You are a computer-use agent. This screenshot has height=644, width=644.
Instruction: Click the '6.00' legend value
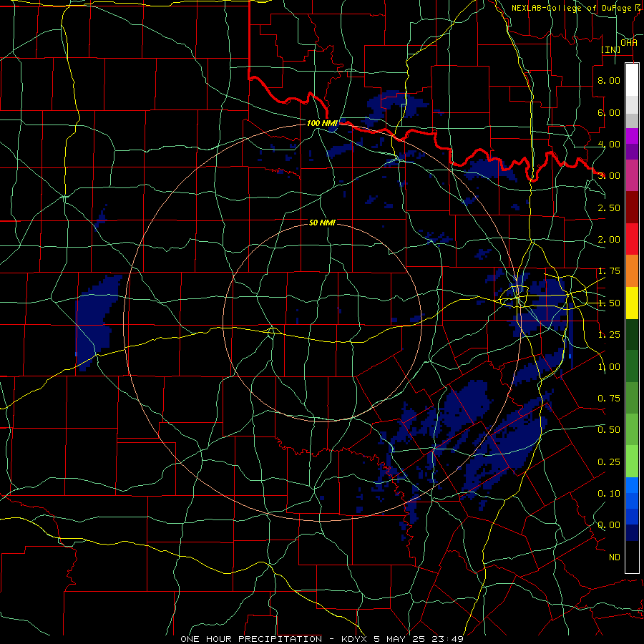(609, 112)
